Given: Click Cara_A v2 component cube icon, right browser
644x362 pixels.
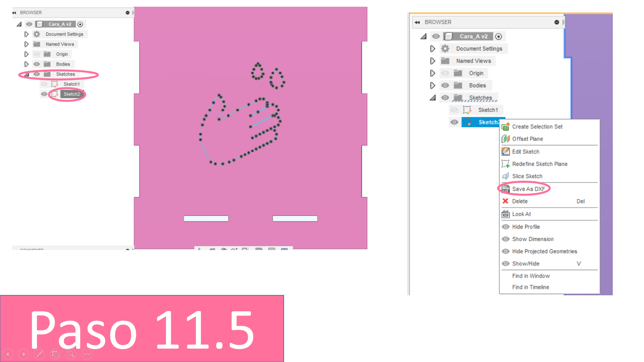Looking at the screenshot, I should coord(448,36).
